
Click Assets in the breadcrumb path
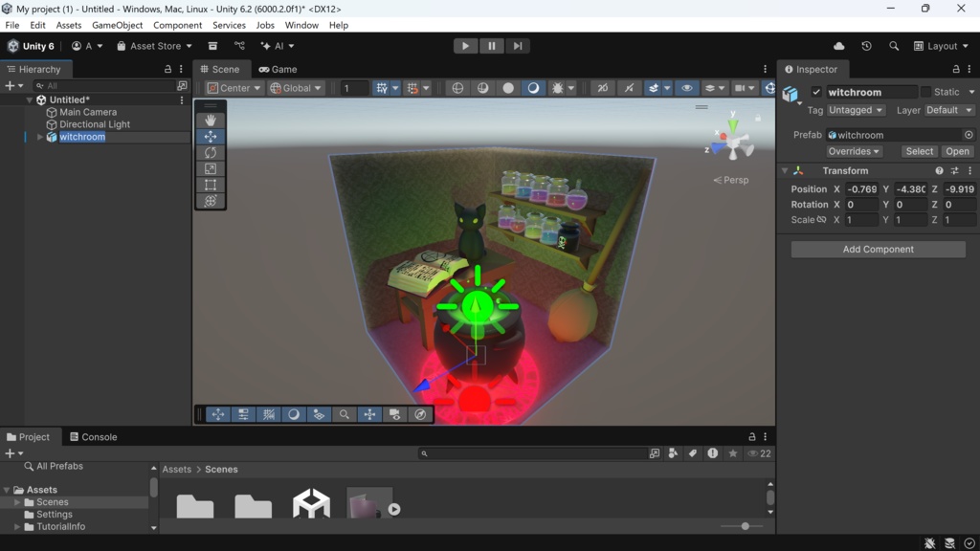[x=177, y=469]
